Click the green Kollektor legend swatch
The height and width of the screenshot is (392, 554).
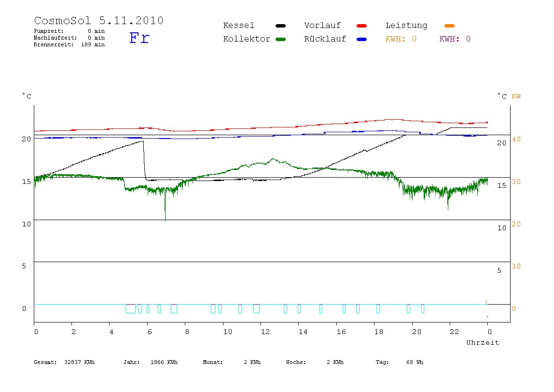280,39
